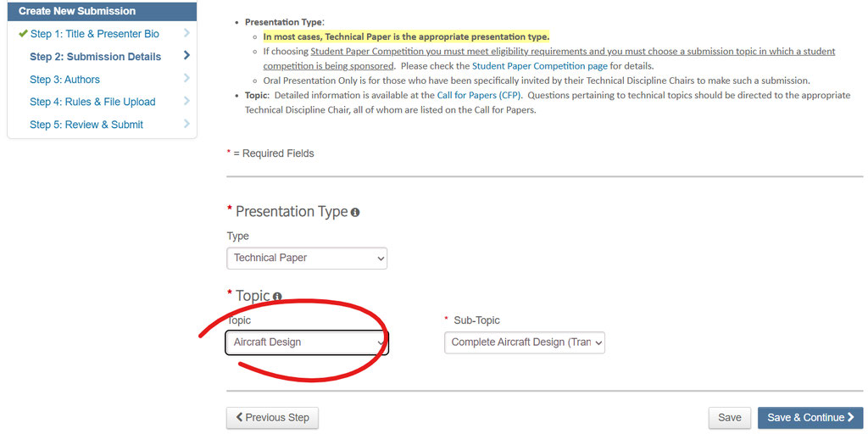Follow the Call for Papers (CFP) link
This screenshot has width=868, height=434.
(x=479, y=96)
